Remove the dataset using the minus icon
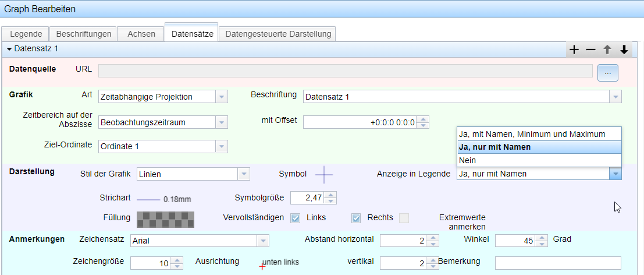Image resolution: width=644 pixels, height=275 pixels. (590, 50)
